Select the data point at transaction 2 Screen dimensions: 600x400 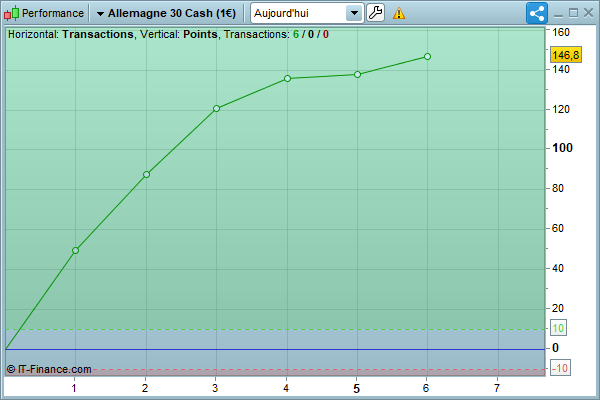click(146, 175)
